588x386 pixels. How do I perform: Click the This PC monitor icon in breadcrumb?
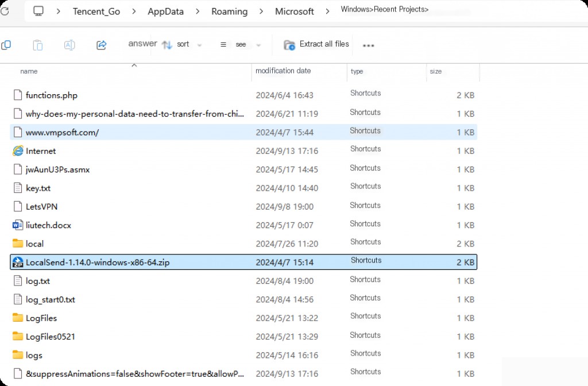pos(38,11)
